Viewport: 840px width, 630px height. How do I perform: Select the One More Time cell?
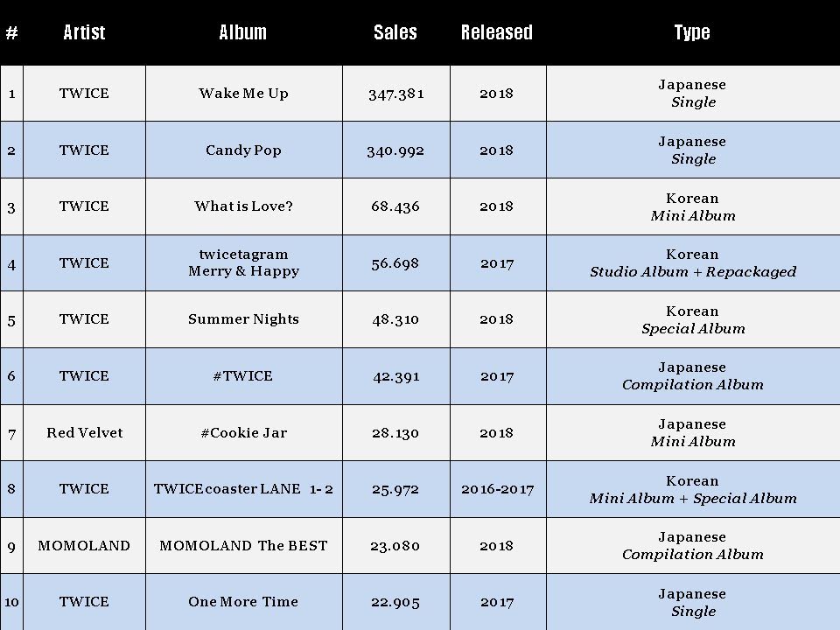click(x=244, y=602)
